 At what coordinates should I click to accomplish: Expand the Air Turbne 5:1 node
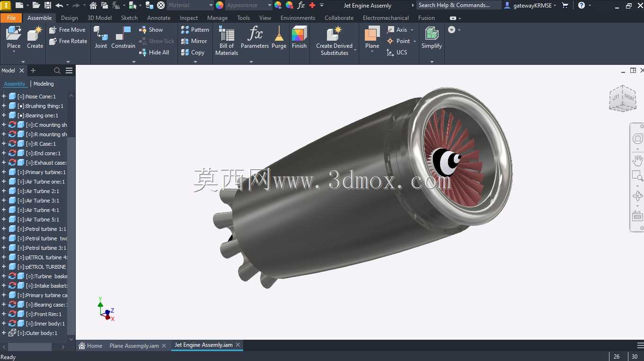(x=4, y=219)
